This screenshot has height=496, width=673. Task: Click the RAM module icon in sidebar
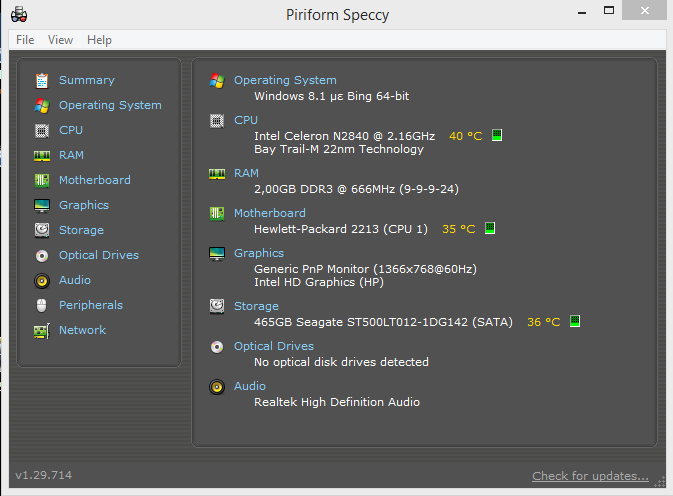pos(41,155)
